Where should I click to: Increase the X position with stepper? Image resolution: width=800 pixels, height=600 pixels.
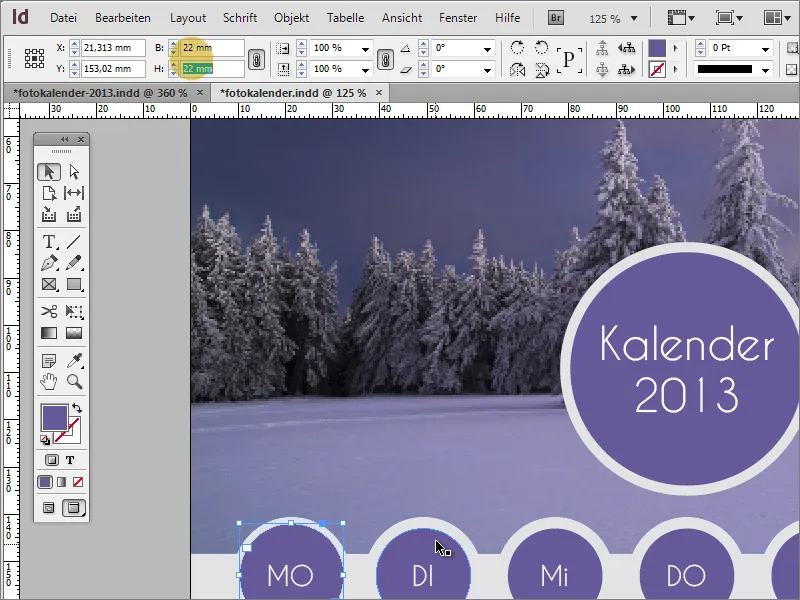tap(74, 44)
